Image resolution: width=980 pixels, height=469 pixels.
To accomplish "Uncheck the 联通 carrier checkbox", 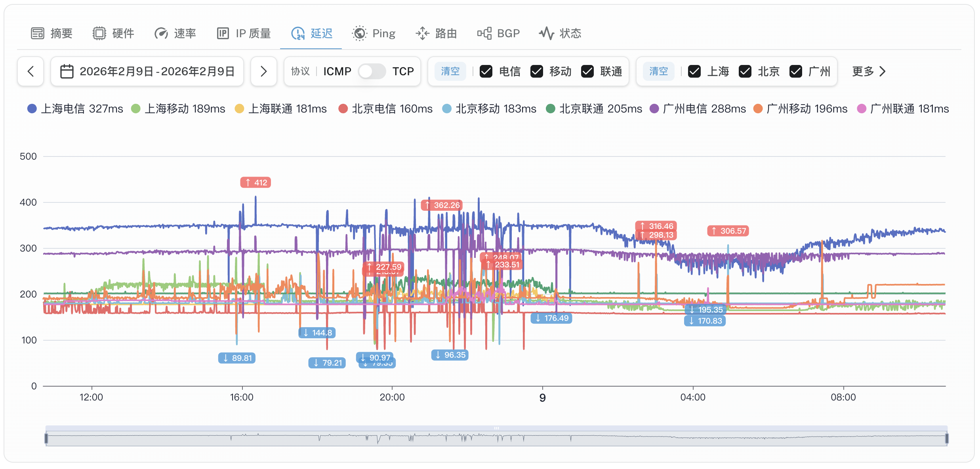I will [587, 71].
